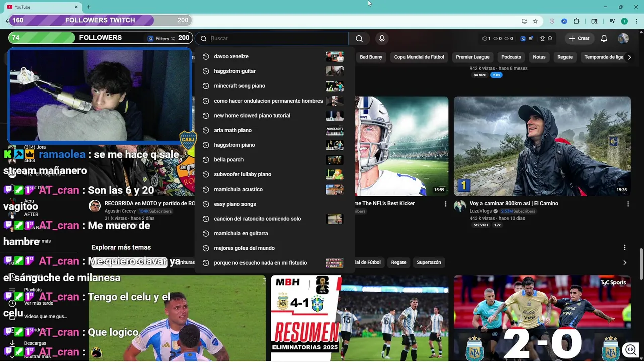Expand Explorar más temas chips with right arrow
This screenshot has width=644, height=362.
tap(625, 262)
